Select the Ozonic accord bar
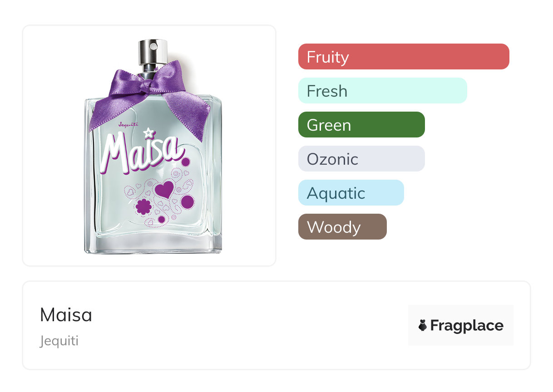The image size is (553, 392). click(361, 159)
